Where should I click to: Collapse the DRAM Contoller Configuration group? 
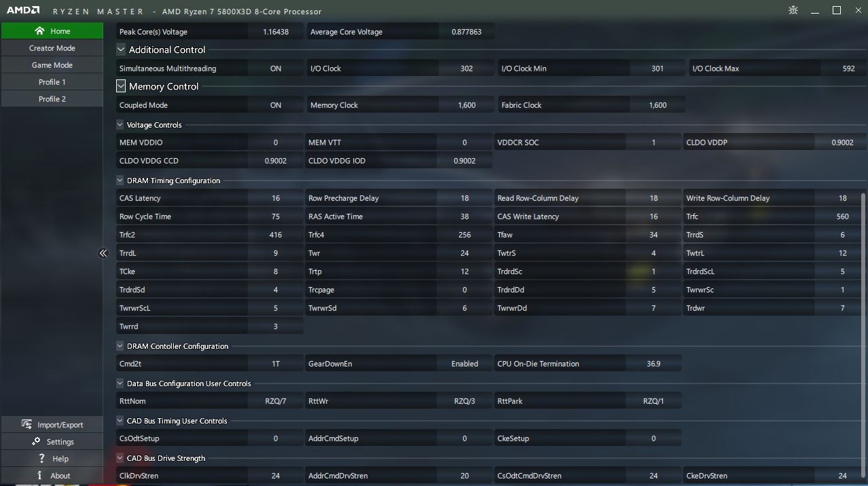(121, 346)
